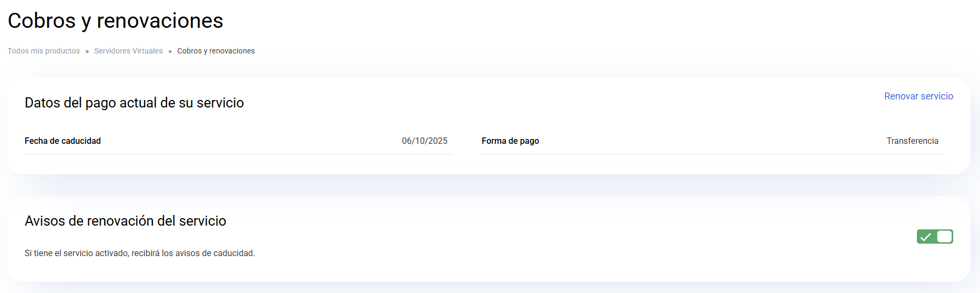Click the first breadcrumb separator arrow
Viewport: 980px width, 293px height.
click(87, 51)
